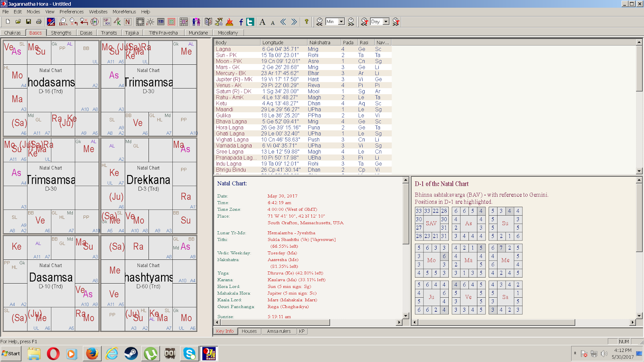Screen dimensions: 644x362
Task: Click the N toolbar icon
Action: [128, 22]
